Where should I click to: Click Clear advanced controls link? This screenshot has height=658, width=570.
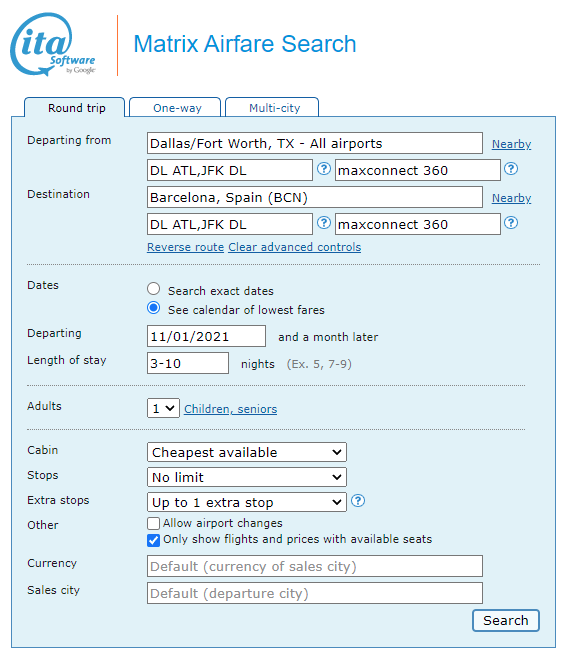(295, 247)
